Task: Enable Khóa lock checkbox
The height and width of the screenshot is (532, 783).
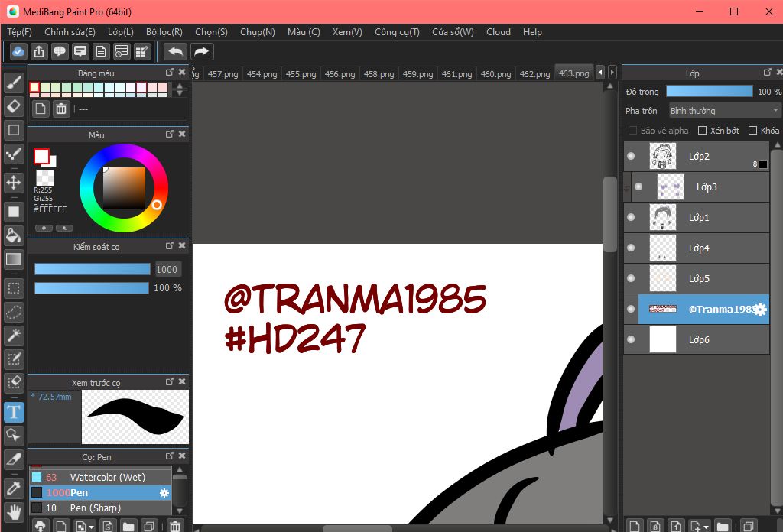Action: click(x=753, y=130)
